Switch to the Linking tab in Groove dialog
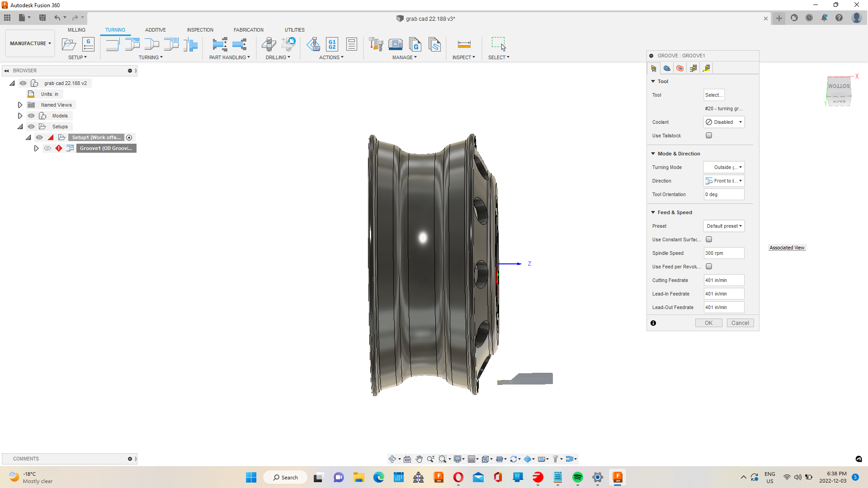The image size is (868, 488). [x=707, y=68]
